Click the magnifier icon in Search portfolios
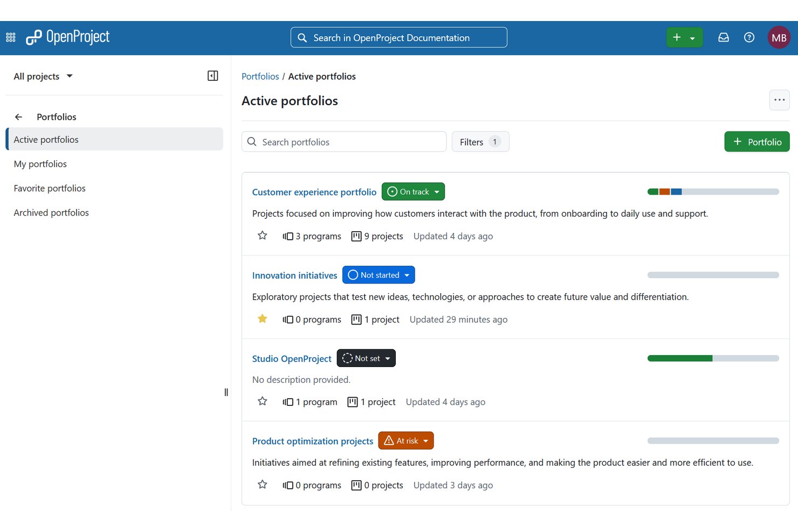This screenshot has height=532, width=798. (252, 142)
